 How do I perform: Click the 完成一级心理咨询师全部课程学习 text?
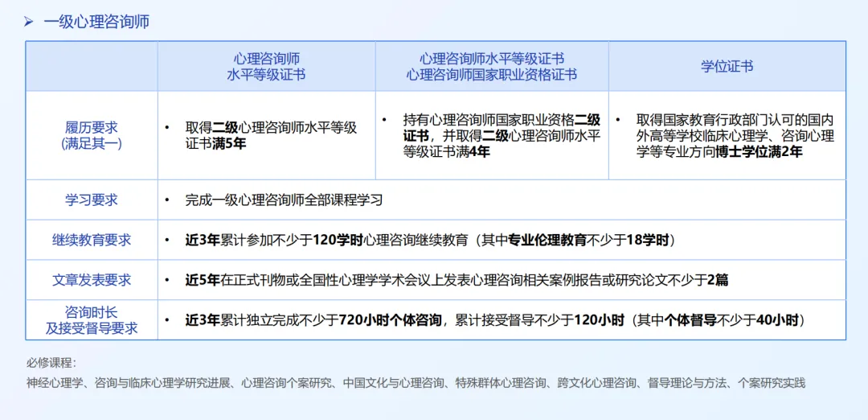tap(284, 200)
